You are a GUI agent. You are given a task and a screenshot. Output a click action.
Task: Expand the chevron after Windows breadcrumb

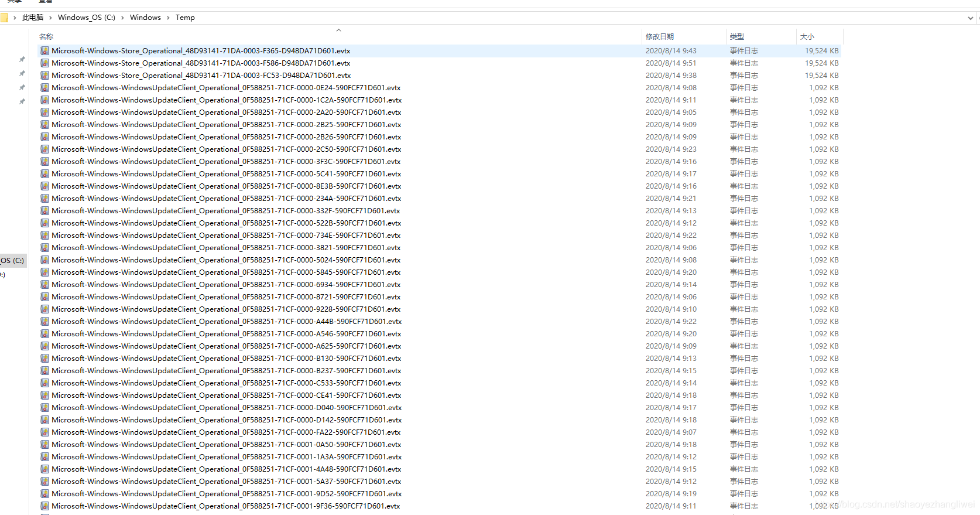[168, 18]
